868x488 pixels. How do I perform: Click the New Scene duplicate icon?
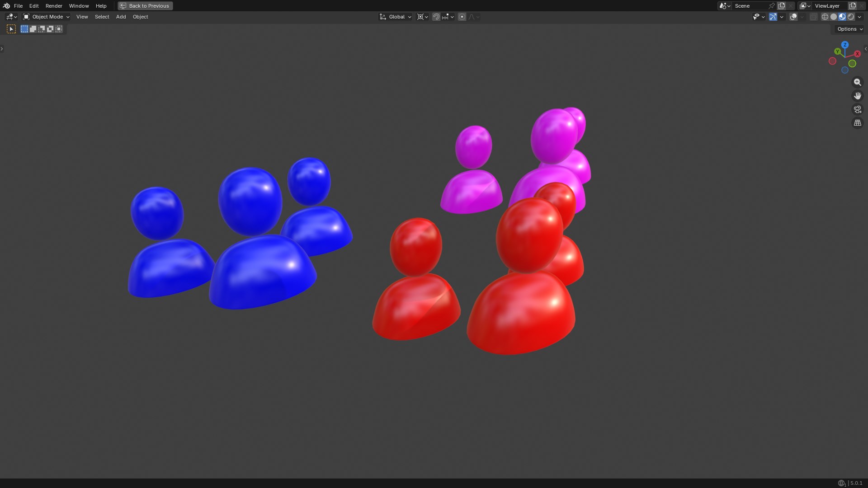(782, 6)
